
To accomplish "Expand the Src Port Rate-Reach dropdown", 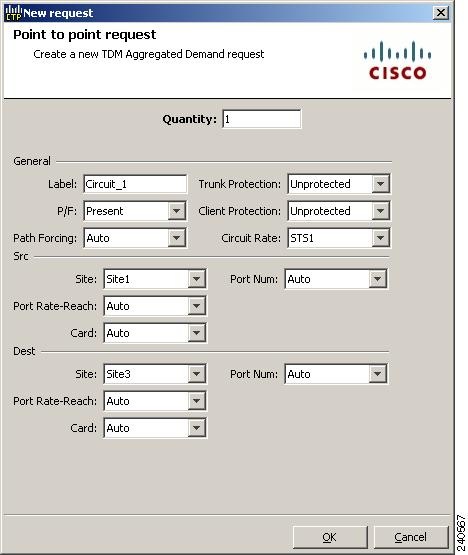I will pos(155,306).
